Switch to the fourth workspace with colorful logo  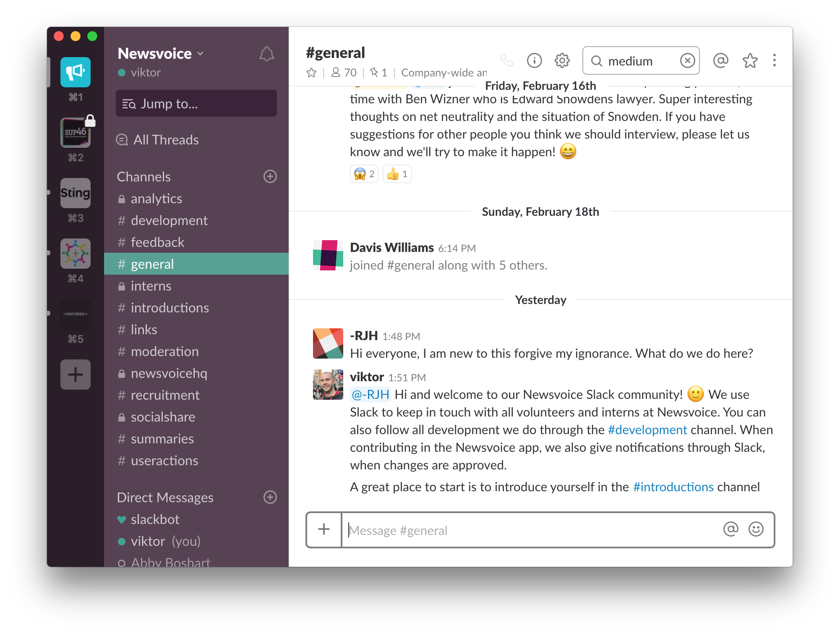click(x=76, y=254)
